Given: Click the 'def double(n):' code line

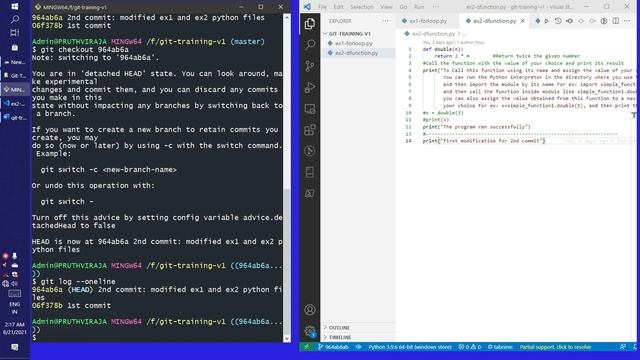Looking at the screenshot, I should point(443,49).
